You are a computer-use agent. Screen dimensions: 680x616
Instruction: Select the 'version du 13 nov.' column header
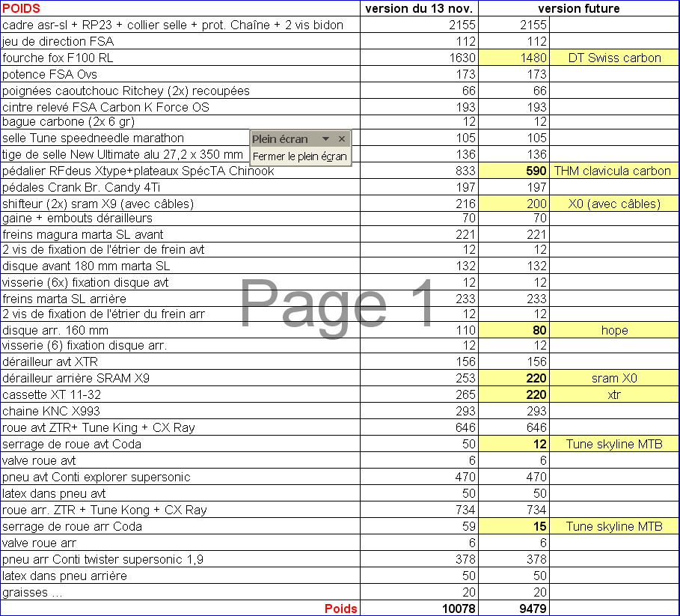pyautogui.click(x=420, y=8)
